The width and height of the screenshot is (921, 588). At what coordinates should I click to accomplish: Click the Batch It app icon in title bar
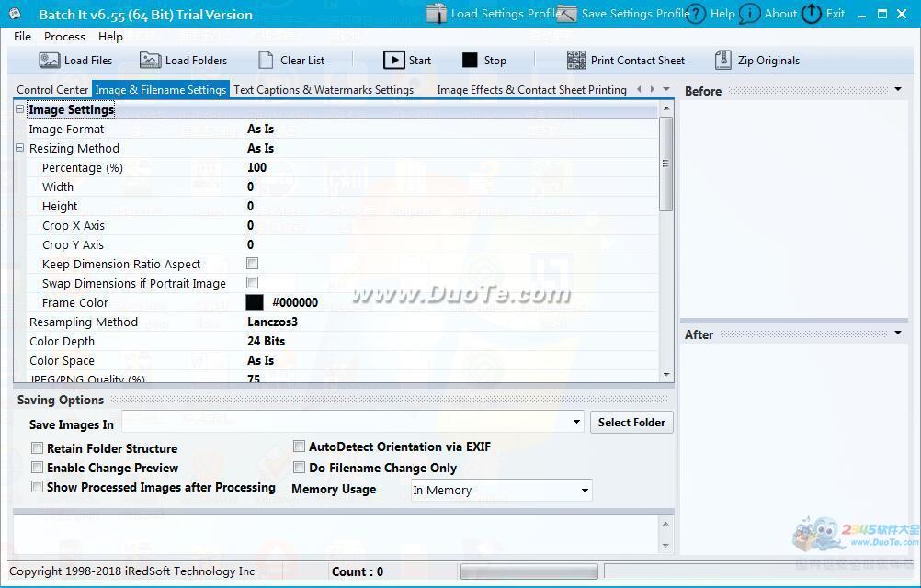pos(15,14)
